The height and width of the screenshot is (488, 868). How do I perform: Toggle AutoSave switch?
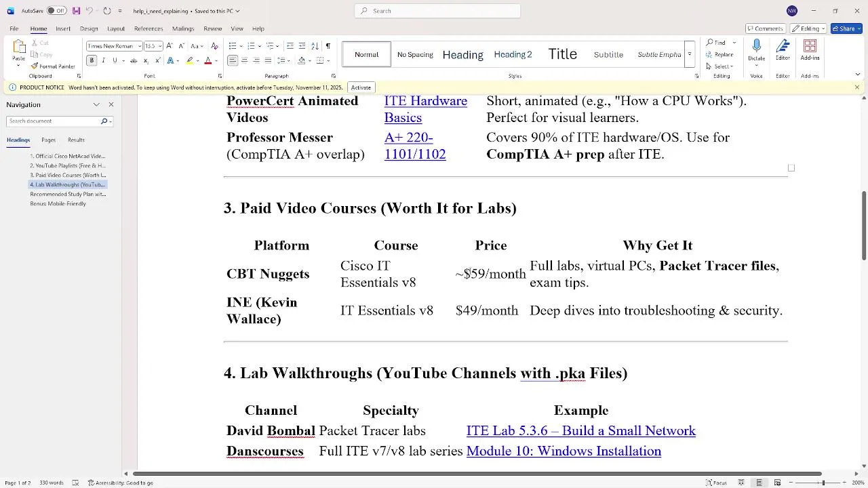pos(56,11)
